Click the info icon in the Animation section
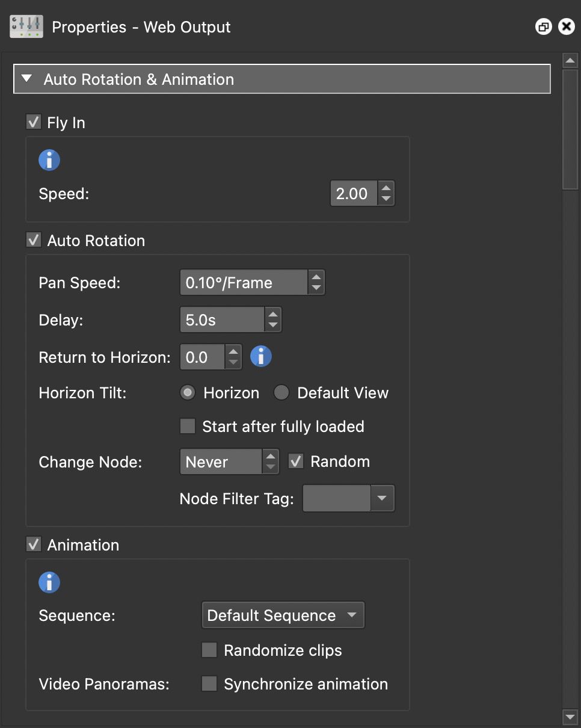The height and width of the screenshot is (728, 581). (x=49, y=582)
